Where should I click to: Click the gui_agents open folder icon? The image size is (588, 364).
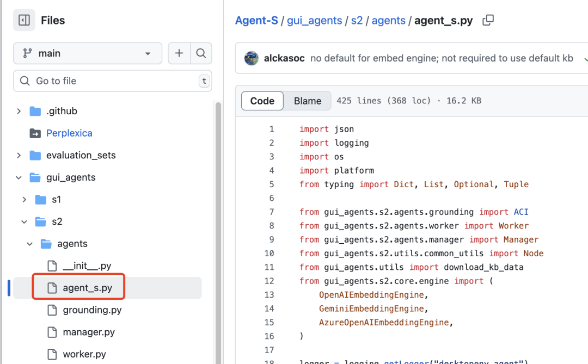[35, 178]
